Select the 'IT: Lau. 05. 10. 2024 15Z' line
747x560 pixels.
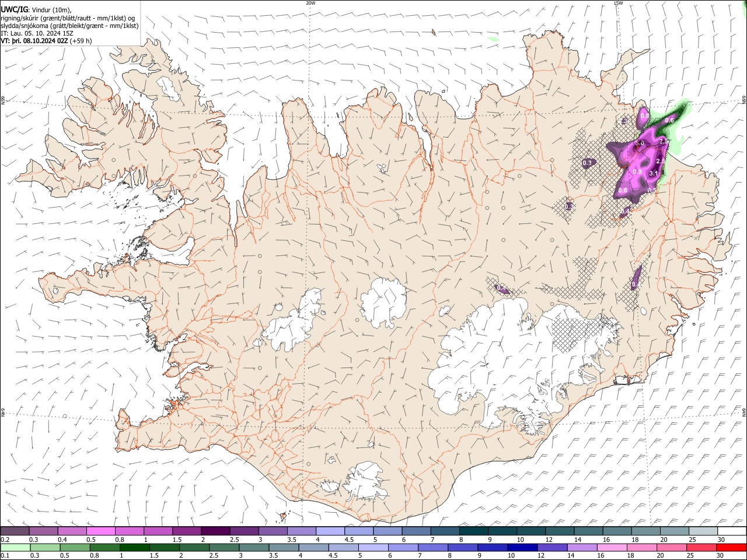[37, 33]
